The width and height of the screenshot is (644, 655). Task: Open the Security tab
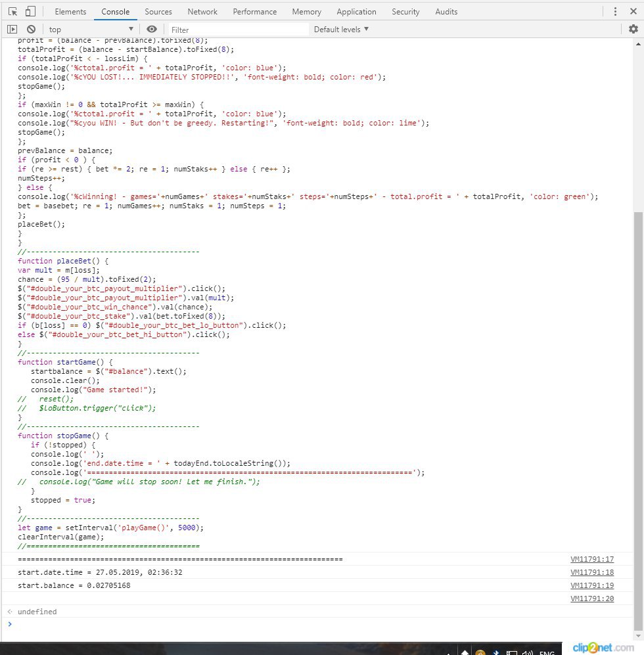coord(405,12)
